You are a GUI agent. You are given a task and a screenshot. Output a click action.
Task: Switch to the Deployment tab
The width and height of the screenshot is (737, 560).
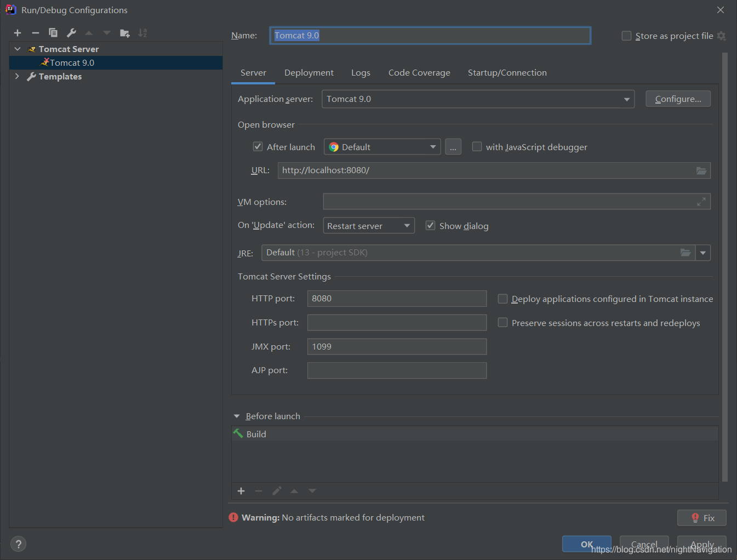click(x=309, y=73)
